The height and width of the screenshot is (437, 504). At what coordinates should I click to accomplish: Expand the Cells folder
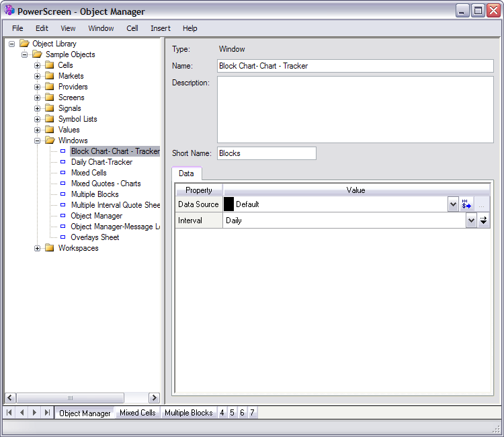38,65
